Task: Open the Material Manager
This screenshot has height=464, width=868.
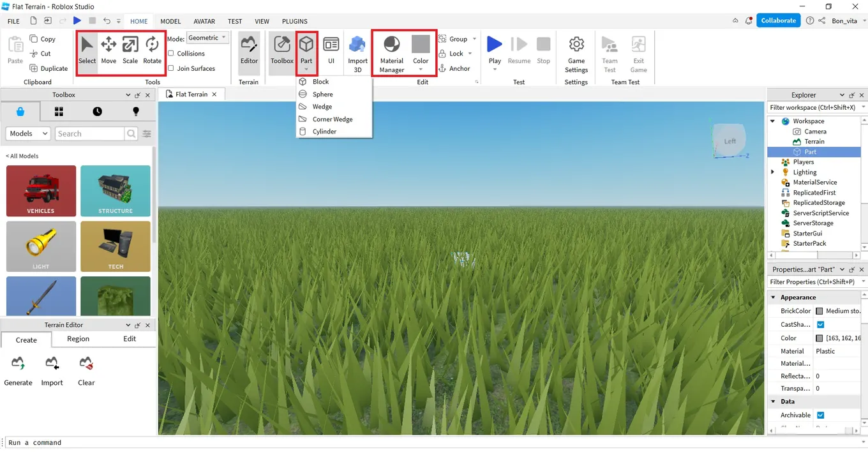Action: (x=392, y=54)
